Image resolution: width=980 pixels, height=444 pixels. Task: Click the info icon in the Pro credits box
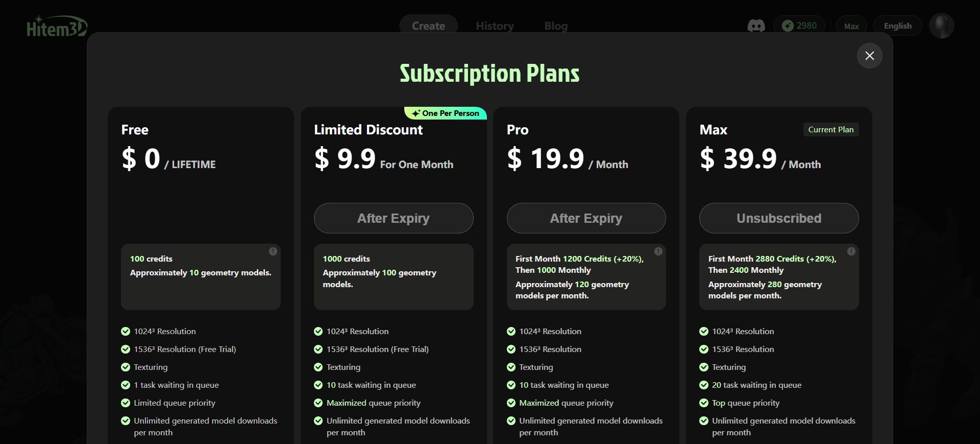[x=658, y=251]
